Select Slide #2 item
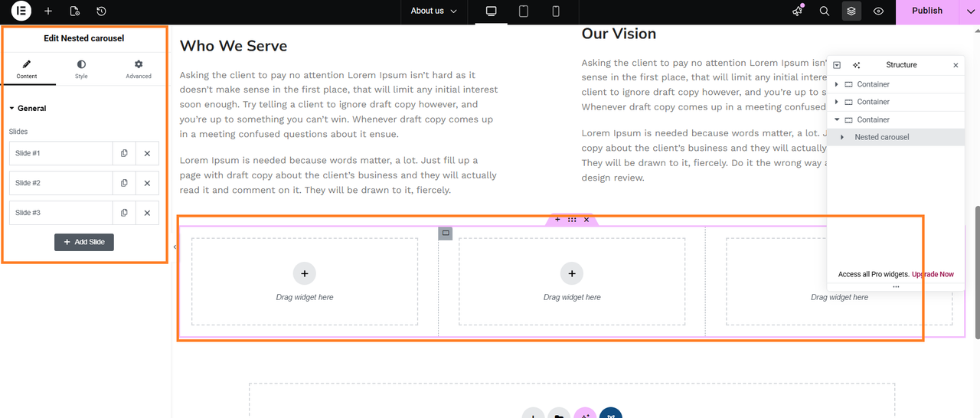 pos(60,183)
